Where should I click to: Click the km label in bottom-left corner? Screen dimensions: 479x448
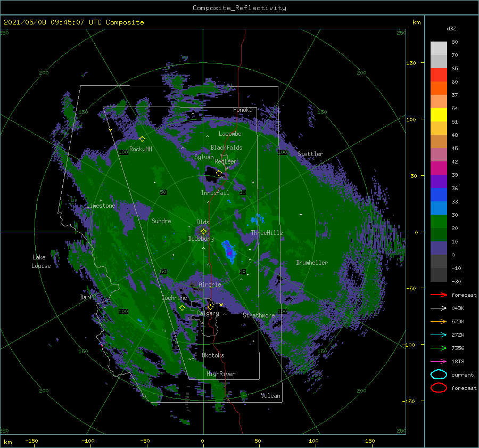click(x=7, y=442)
